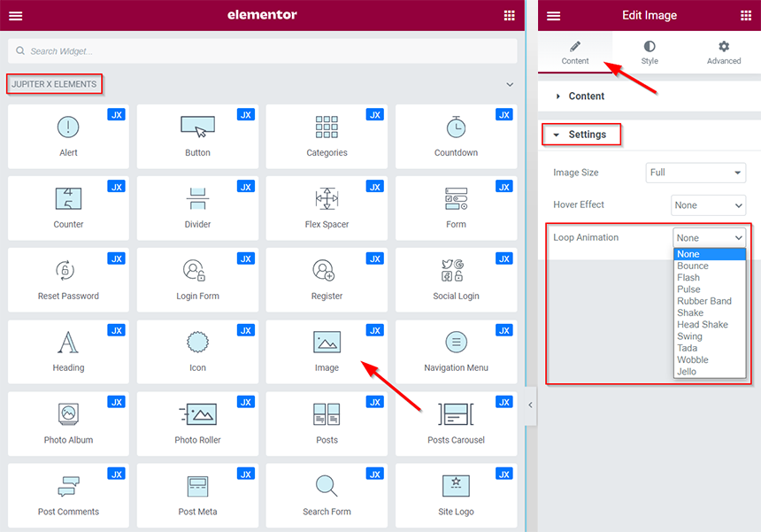Collapse the Jupiter X Elements category chevron
Screen dimensions: 761x532
(x=510, y=84)
